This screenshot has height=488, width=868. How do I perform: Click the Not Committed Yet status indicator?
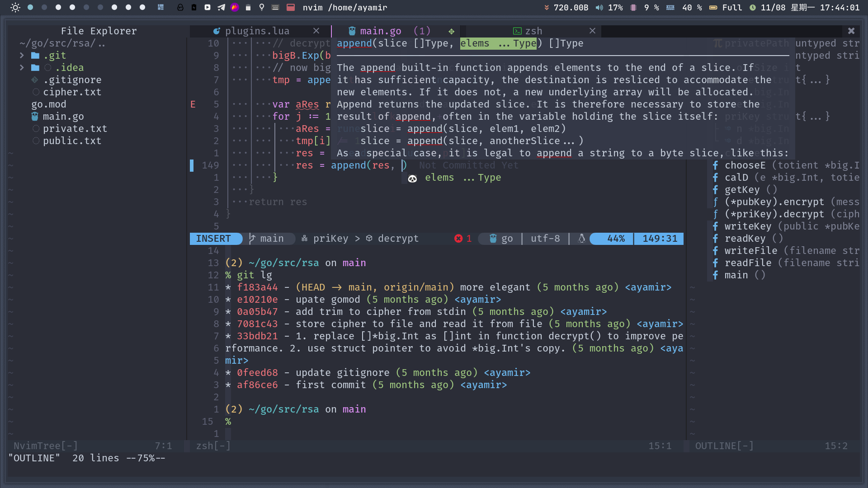pos(468,165)
